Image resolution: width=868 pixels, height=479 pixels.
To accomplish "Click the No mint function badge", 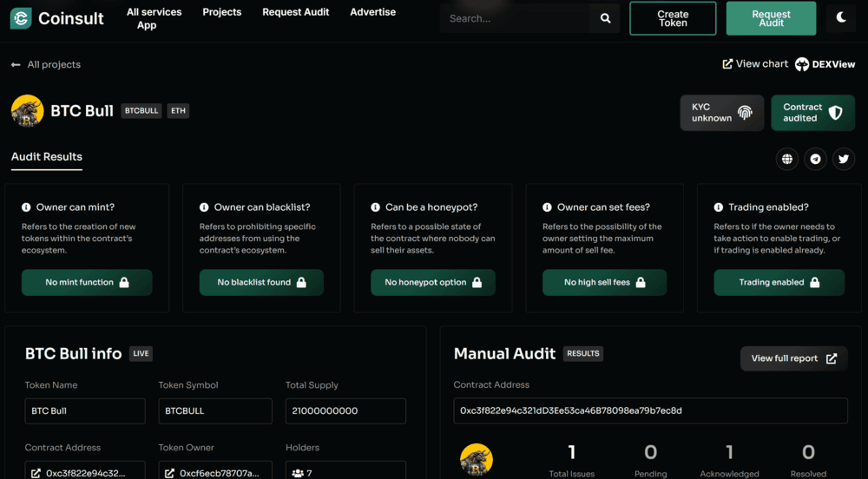I will tap(87, 282).
